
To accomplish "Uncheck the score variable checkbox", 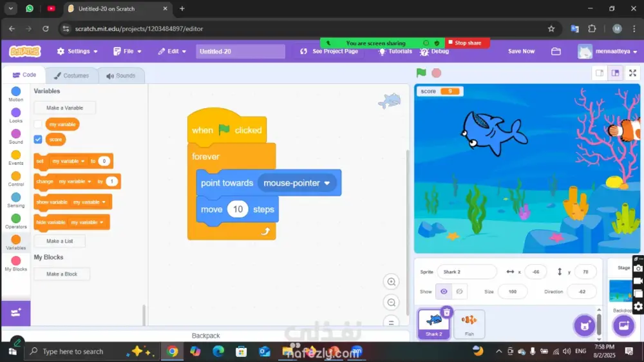I will point(38,139).
